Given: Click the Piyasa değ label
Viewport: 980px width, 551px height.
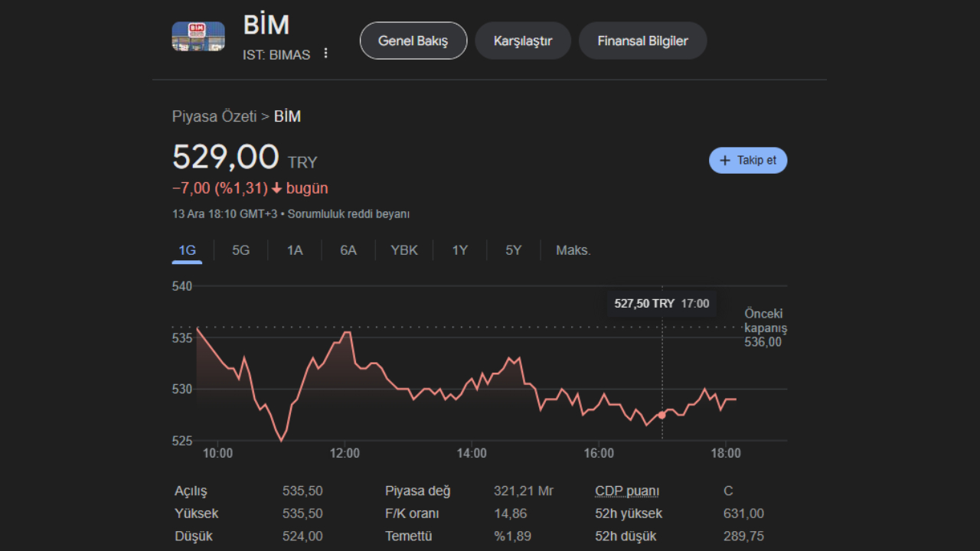Looking at the screenshot, I should pos(418,491).
